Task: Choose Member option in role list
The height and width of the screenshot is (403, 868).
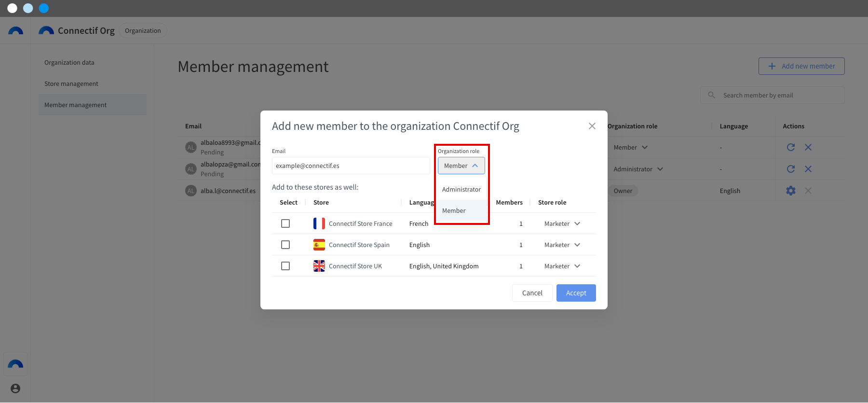Action: [x=461, y=210]
